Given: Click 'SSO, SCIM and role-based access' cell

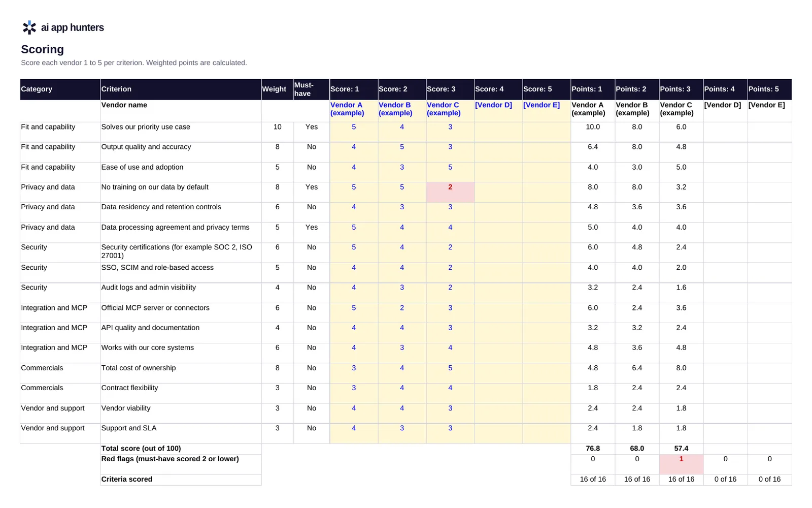Looking at the screenshot, I should click(181, 273).
